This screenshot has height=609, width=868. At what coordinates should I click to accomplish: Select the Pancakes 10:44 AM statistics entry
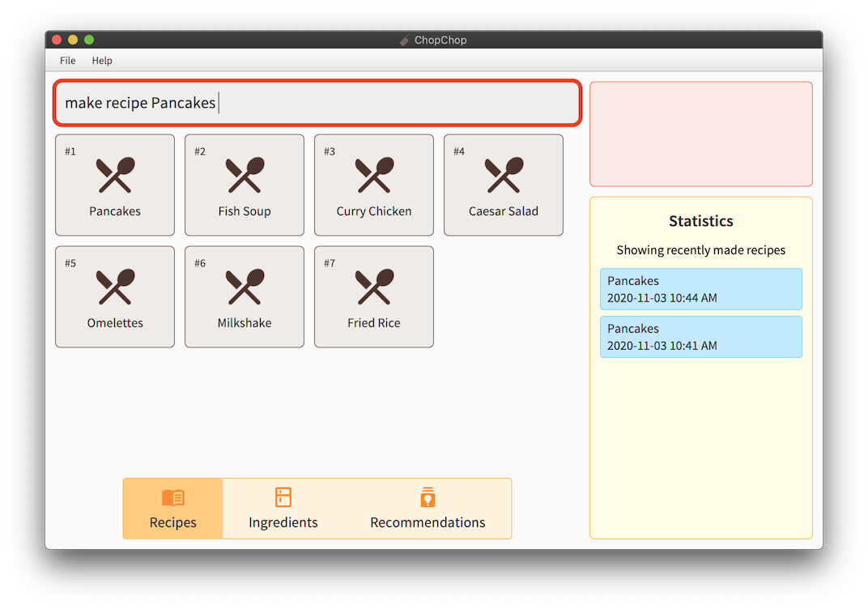[x=701, y=289]
